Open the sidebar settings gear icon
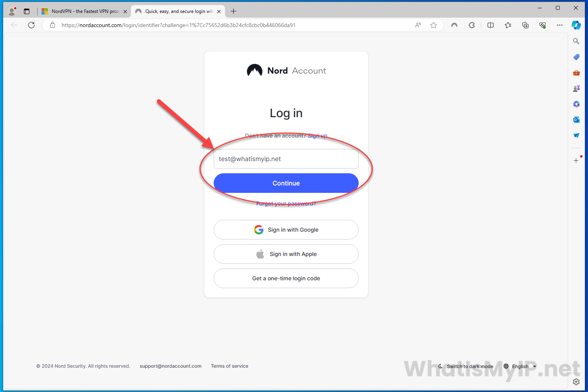The image size is (588, 392). (576, 382)
